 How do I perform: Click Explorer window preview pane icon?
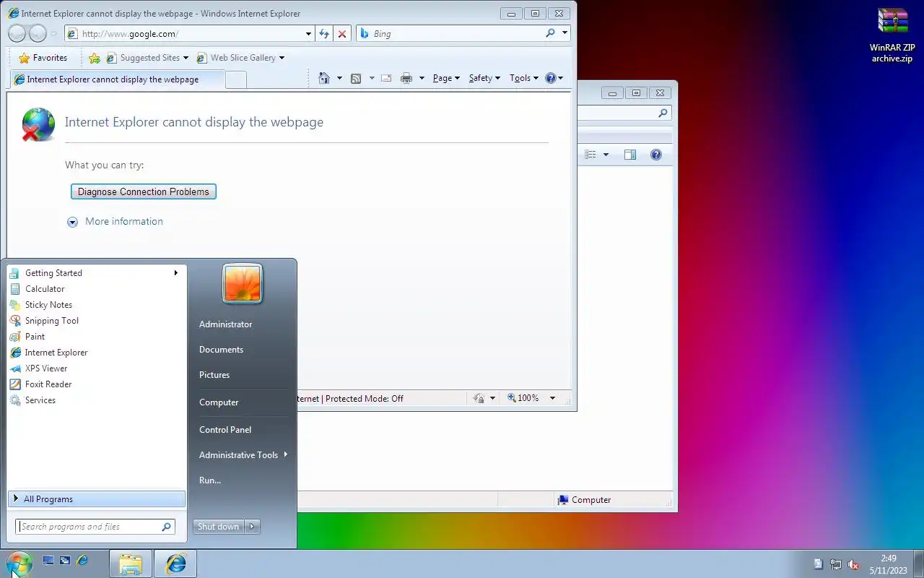pos(630,155)
